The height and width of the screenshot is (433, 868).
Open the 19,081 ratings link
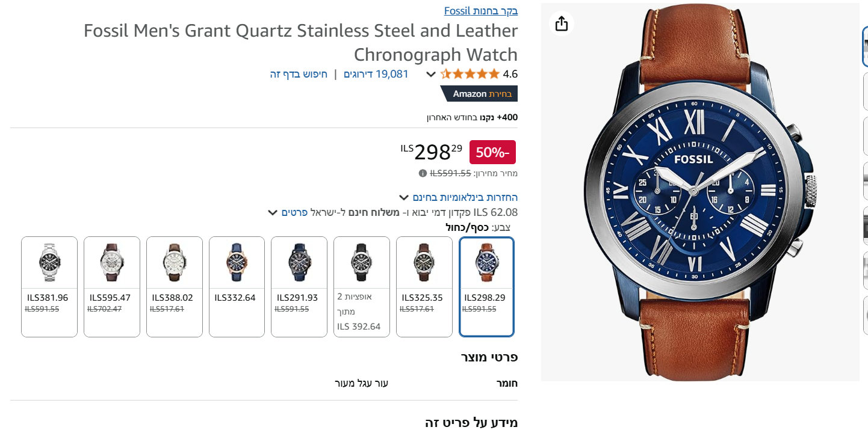pyautogui.click(x=376, y=74)
